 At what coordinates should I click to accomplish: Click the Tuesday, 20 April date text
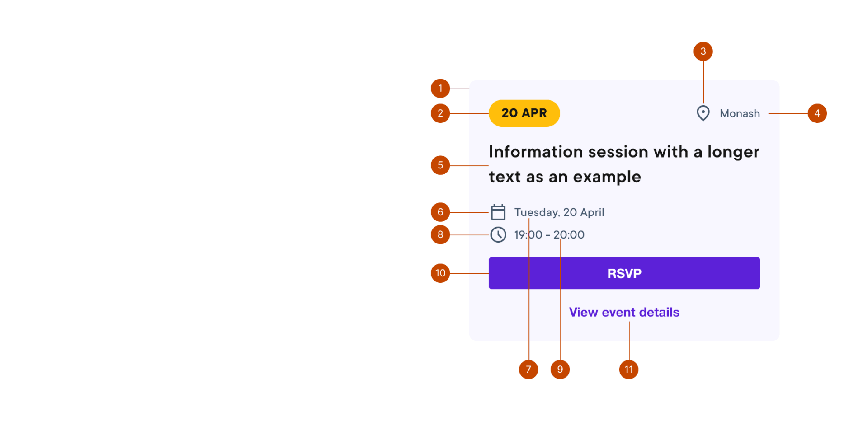tap(559, 212)
